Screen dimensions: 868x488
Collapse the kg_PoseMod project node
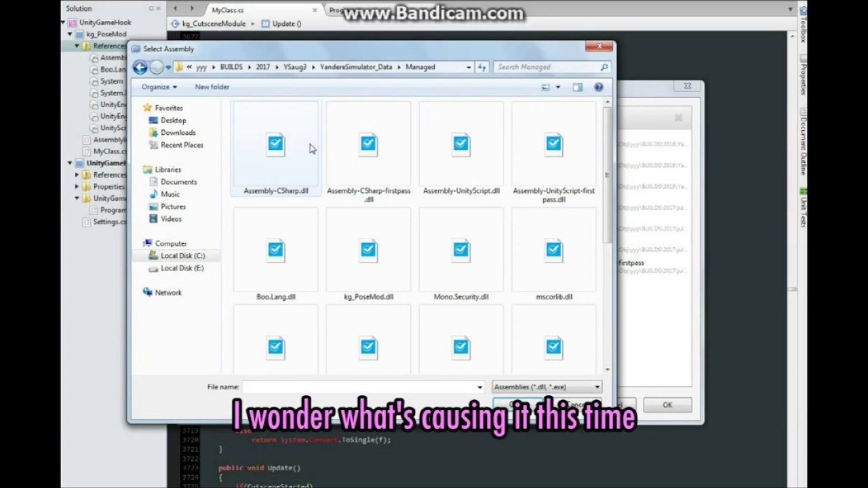pos(70,34)
